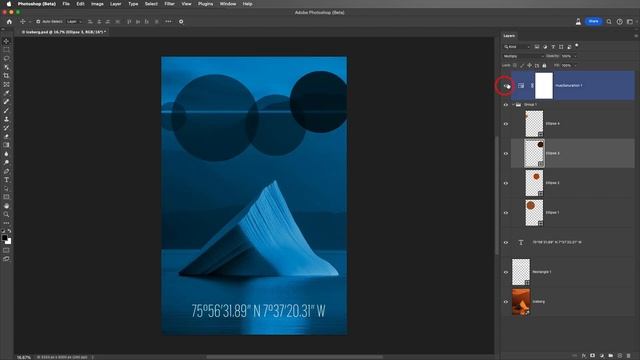This screenshot has height=360, width=640.
Task: Click the add layer mask icon
Action: click(x=593, y=356)
